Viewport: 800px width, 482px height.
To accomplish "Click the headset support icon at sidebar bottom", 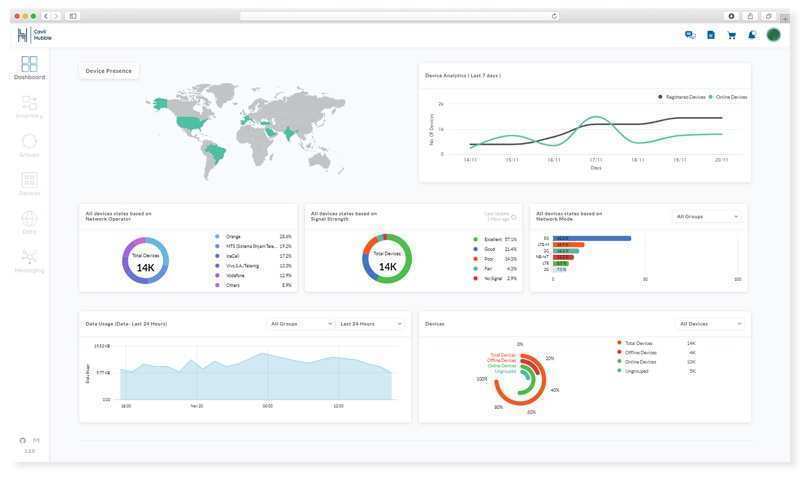I will click(22, 440).
